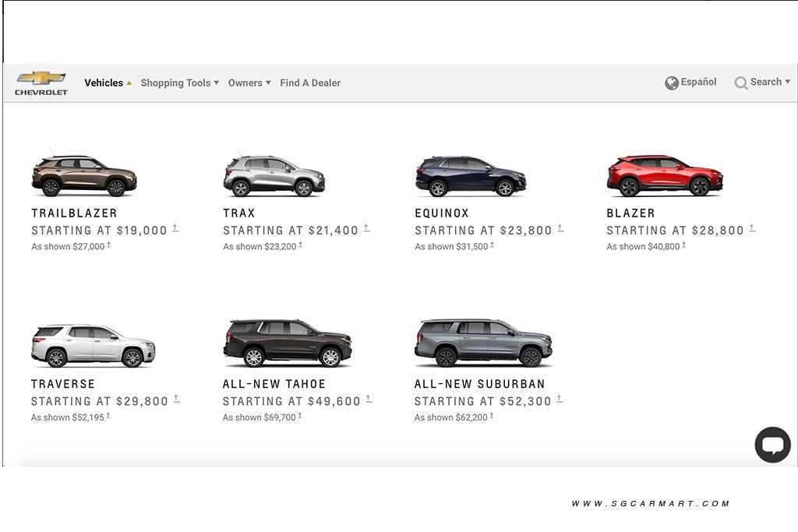Open the ALL-NEW TAHOE model link
The width and height of the screenshot is (798, 532).
(274, 384)
